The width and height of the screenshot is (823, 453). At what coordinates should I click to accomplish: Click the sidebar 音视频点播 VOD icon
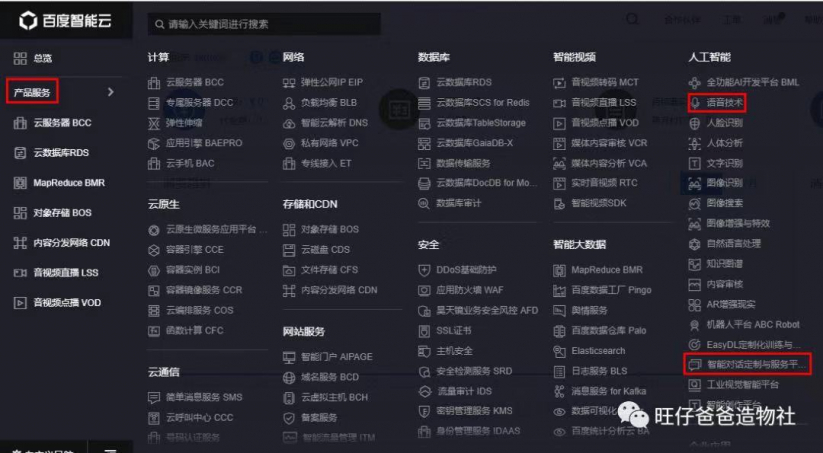[20, 303]
